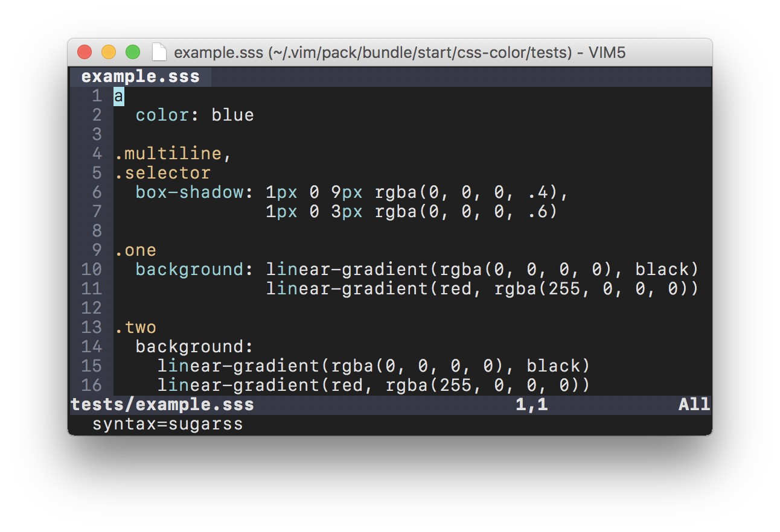Click the '.two' selector
Viewport: 780px width, 532px height.
135,328
